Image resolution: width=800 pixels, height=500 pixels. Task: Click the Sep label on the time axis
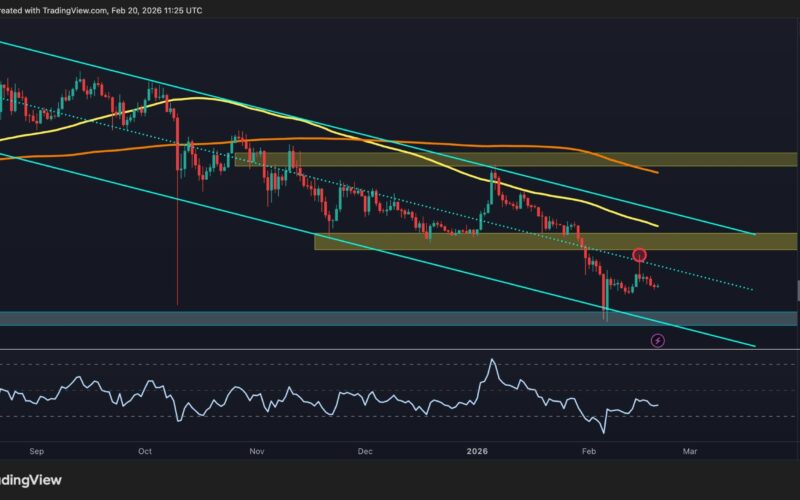[x=38, y=451]
